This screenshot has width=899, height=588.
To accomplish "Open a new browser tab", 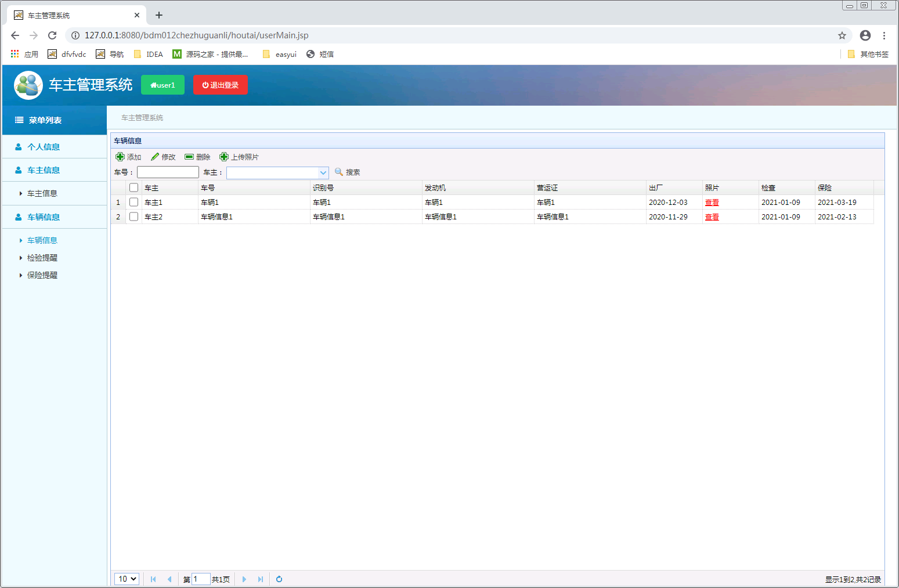I will click(x=159, y=15).
